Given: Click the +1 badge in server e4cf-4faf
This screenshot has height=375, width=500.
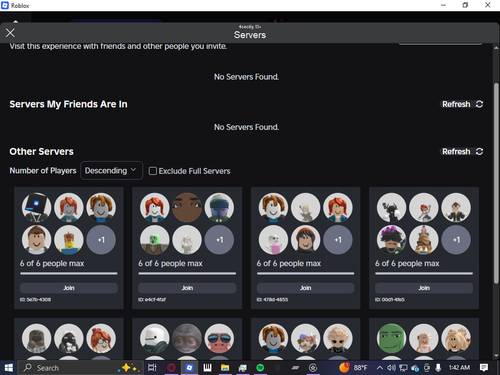Looking at the screenshot, I should point(219,240).
